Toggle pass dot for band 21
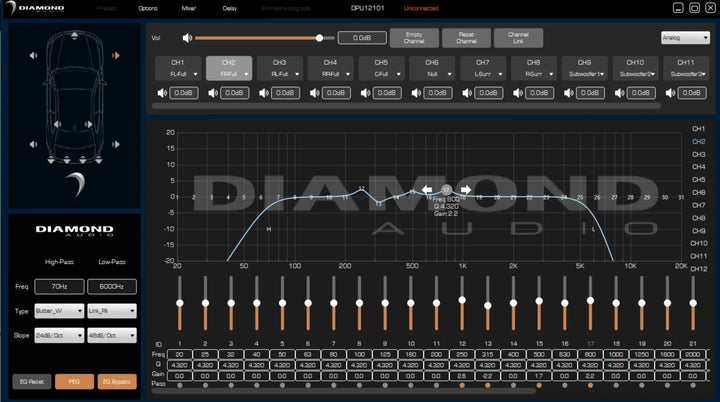Screen dimensions: 720x402 pyautogui.click(x=693, y=385)
